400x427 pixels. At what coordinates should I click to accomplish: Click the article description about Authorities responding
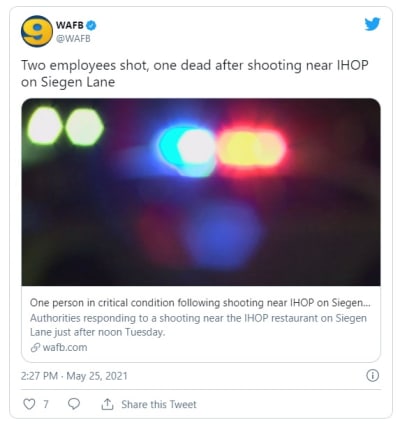pyautogui.click(x=198, y=325)
